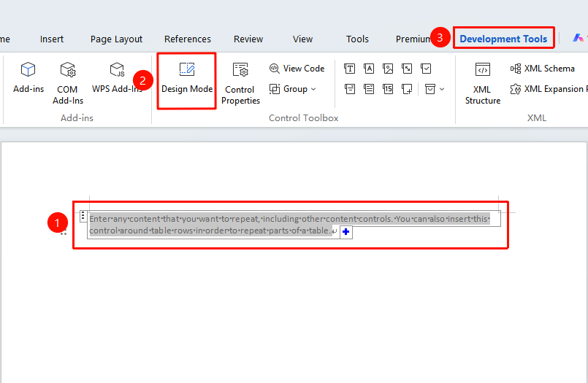The width and height of the screenshot is (588, 383).
Task: Insert a picture content control
Action: pos(388,69)
